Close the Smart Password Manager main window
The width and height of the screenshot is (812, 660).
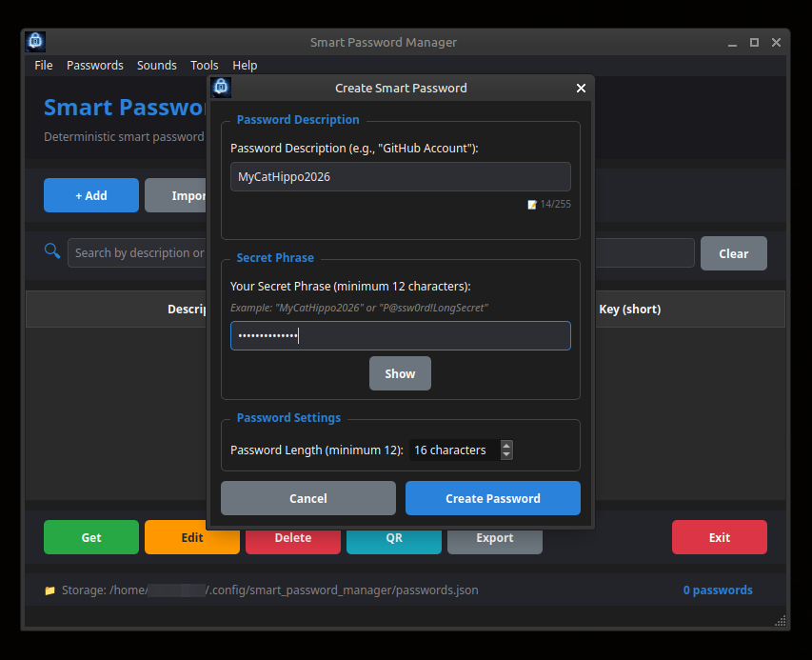click(776, 43)
